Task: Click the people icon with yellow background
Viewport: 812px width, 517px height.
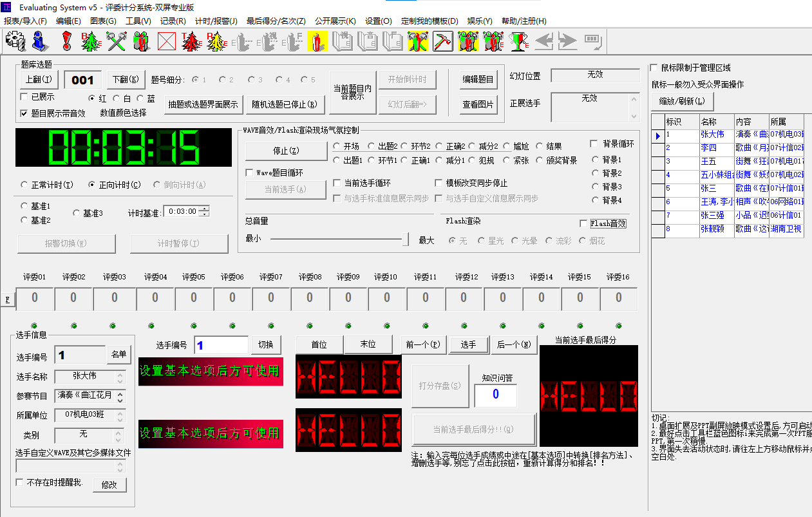Action: (468, 41)
